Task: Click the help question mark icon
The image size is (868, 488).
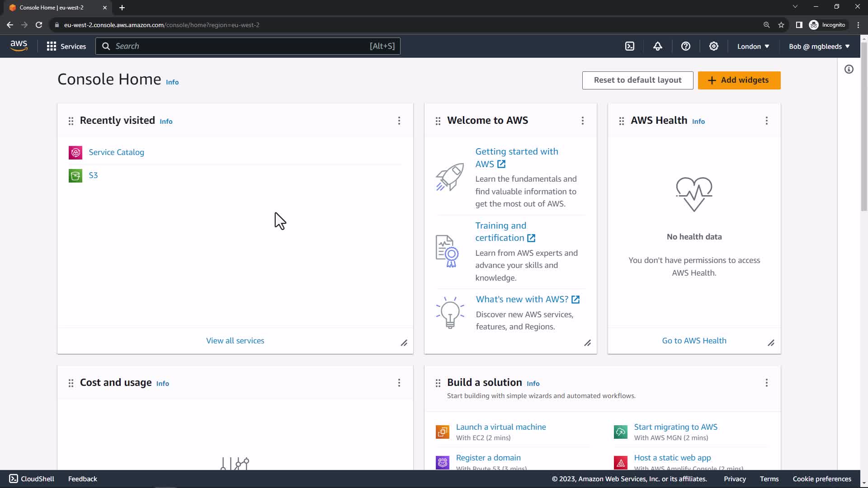Action: tap(686, 46)
